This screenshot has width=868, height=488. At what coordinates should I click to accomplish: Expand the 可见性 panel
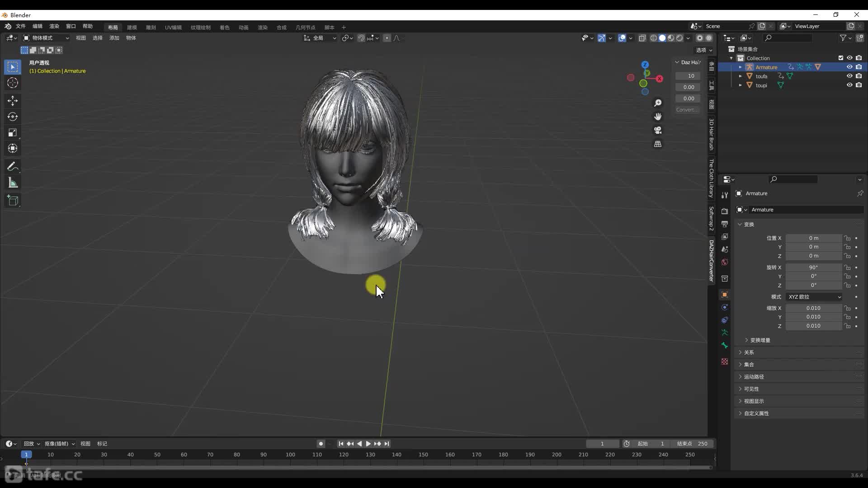click(x=751, y=389)
